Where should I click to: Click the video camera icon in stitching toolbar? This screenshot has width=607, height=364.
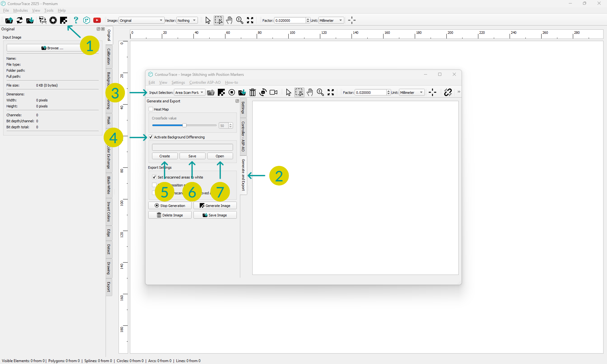pos(273,92)
